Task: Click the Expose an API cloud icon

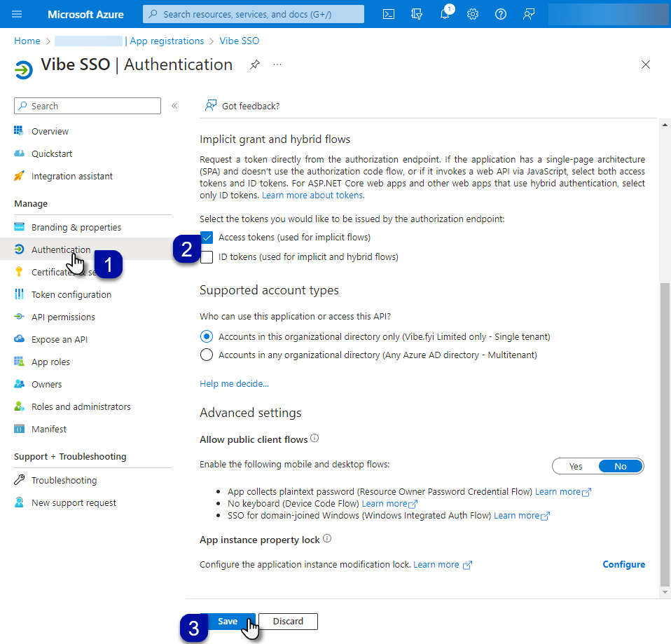Action: [x=19, y=338]
